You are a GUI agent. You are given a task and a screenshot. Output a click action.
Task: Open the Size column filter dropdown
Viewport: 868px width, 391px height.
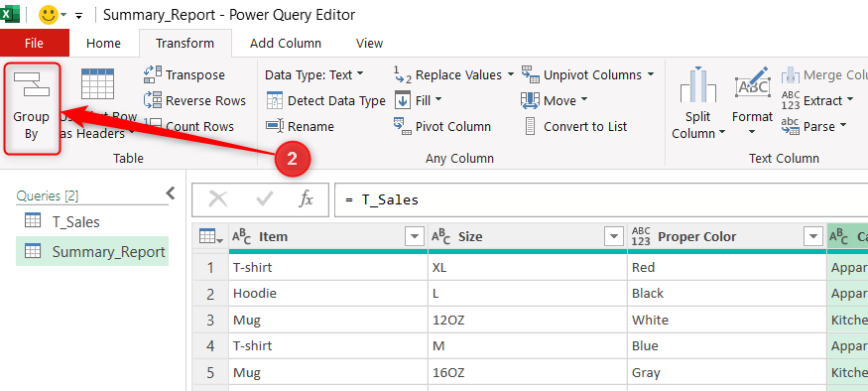(x=613, y=237)
